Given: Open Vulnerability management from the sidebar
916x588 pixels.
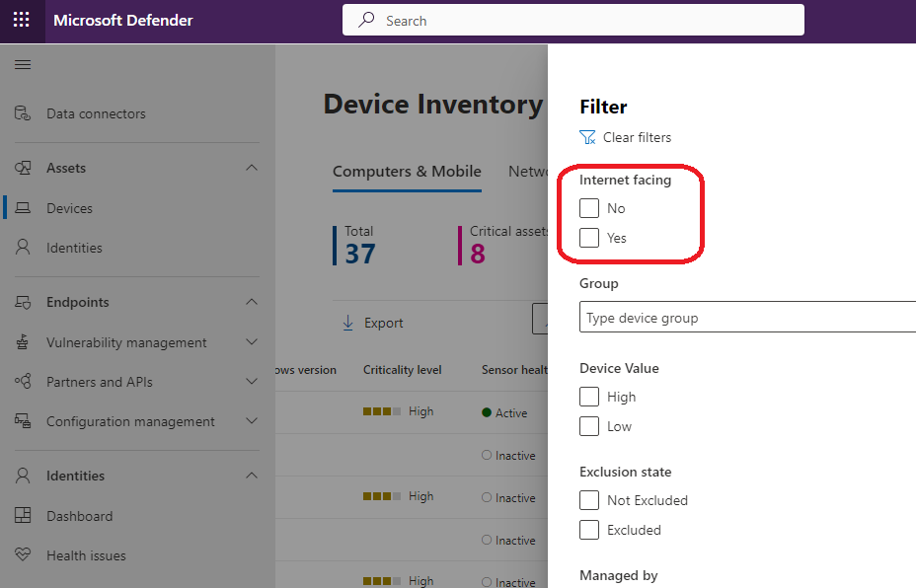Looking at the screenshot, I should [22, 342].
